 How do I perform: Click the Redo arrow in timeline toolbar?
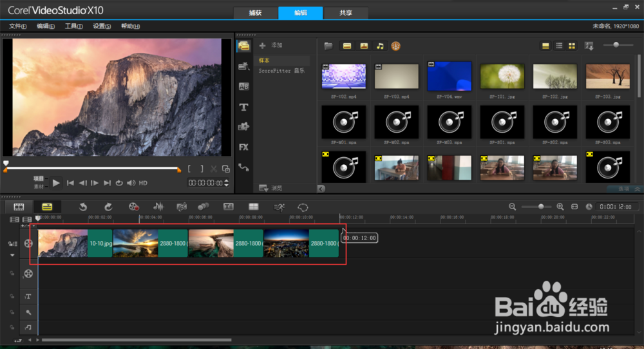(x=108, y=207)
